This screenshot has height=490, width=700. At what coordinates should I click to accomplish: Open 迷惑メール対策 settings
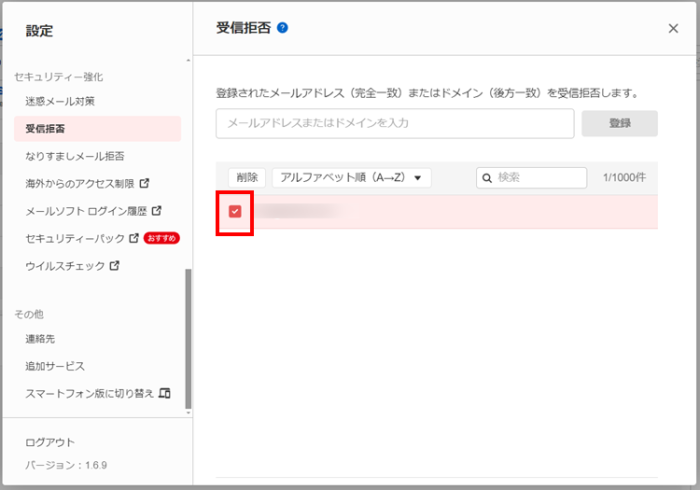pos(60,101)
